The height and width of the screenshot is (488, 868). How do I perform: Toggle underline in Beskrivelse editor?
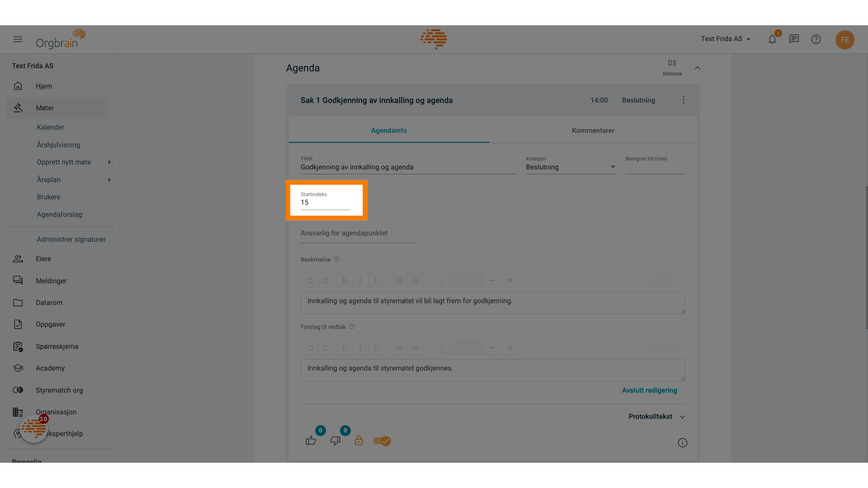pos(376,281)
